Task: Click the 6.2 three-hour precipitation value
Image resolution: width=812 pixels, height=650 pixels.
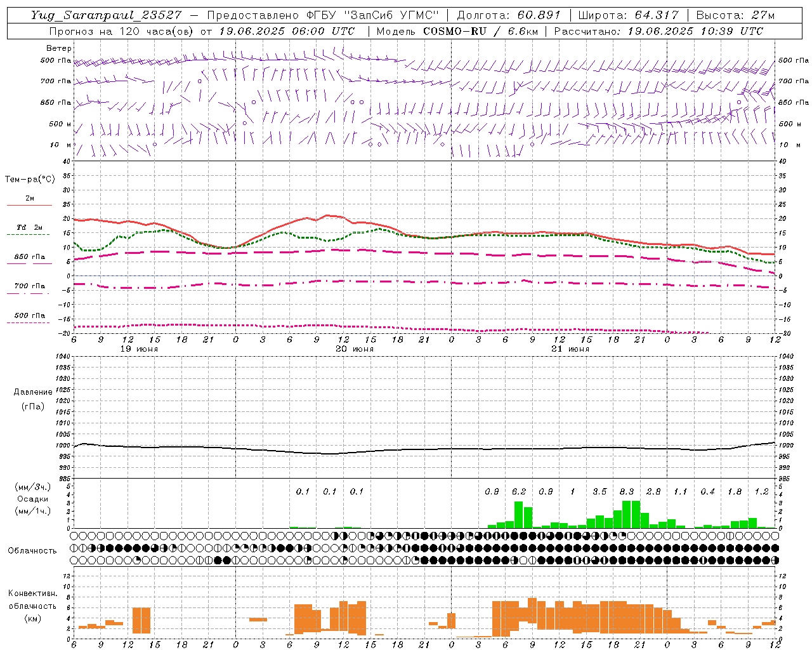Action: 519,491
